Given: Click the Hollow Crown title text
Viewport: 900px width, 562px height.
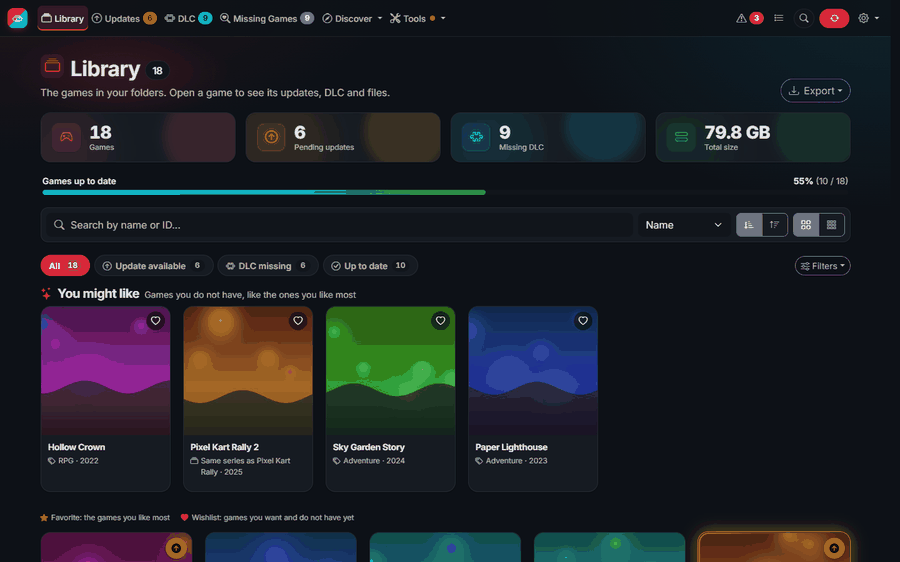Looking at the screenshot, I should [76, 447].
